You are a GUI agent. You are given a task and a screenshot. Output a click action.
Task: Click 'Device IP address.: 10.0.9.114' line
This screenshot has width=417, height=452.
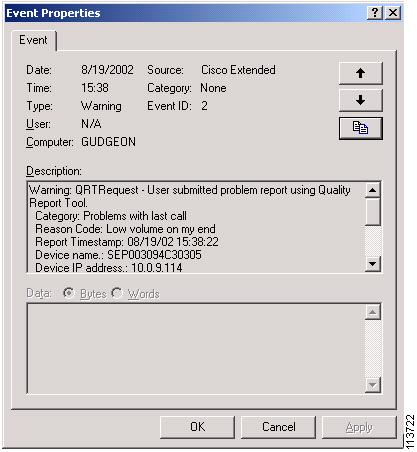point(109,268)
